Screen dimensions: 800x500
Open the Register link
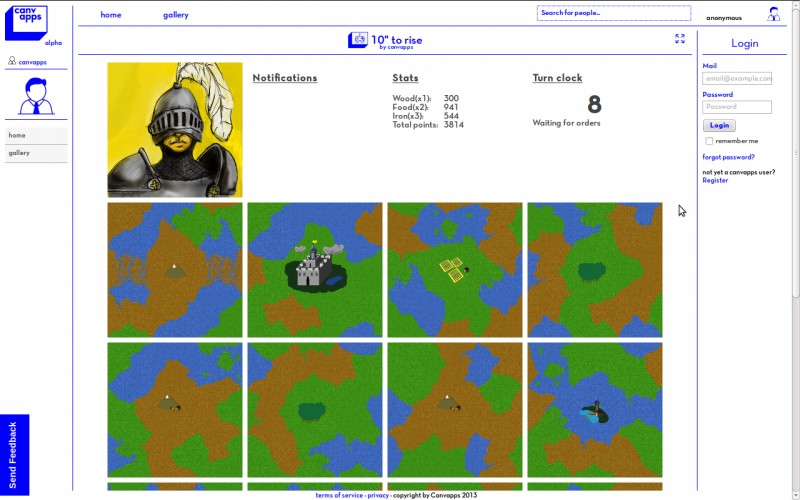[715, 180]
